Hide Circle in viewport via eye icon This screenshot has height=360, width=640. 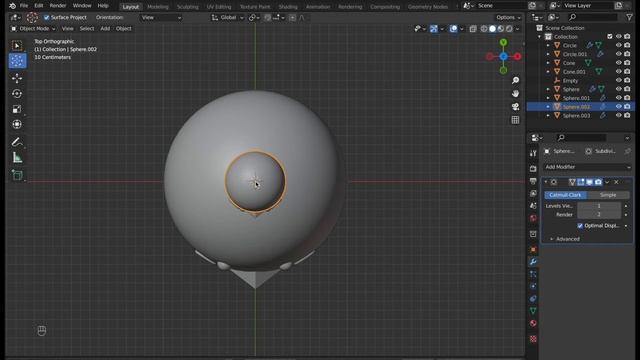619,45
